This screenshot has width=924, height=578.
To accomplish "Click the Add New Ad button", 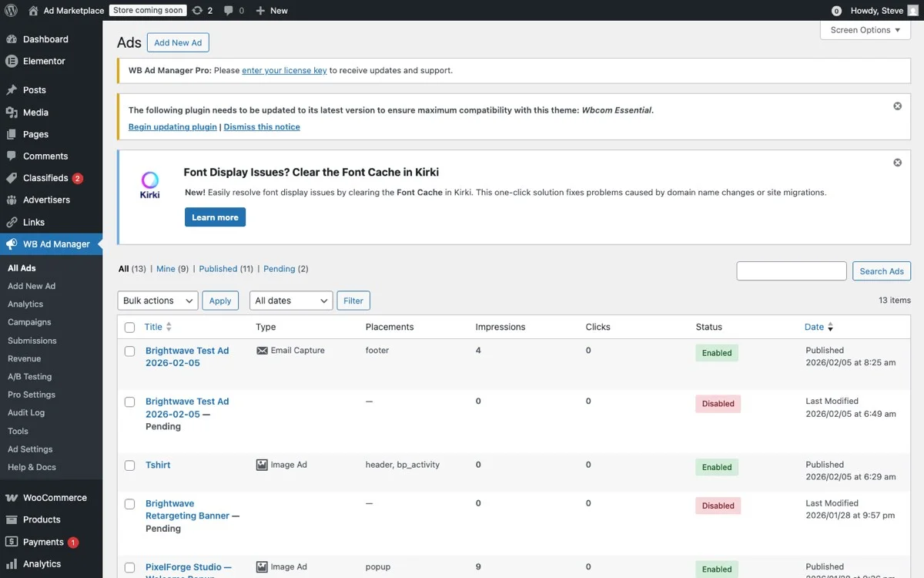I will click(x=178, y=42).
